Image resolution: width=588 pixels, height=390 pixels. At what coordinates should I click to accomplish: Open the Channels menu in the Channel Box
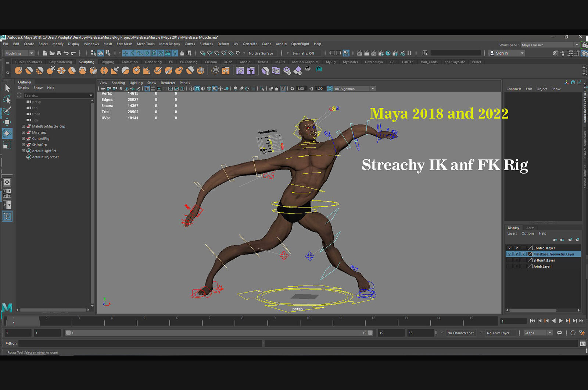(514, 89)
